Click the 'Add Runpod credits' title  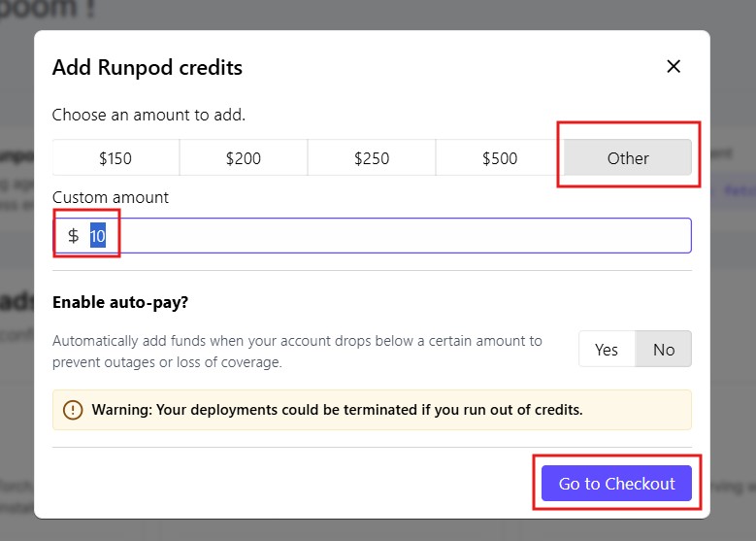click(148, 68)
